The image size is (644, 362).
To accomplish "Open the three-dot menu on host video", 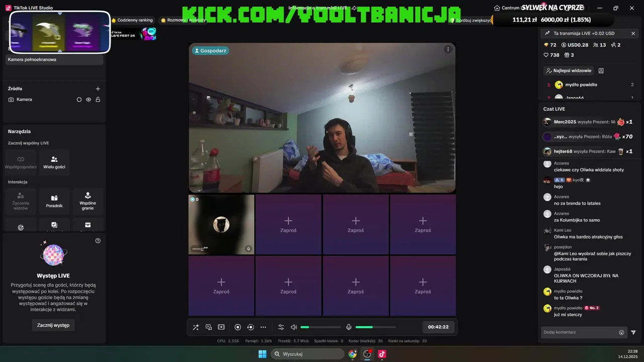I will point(448,49).
